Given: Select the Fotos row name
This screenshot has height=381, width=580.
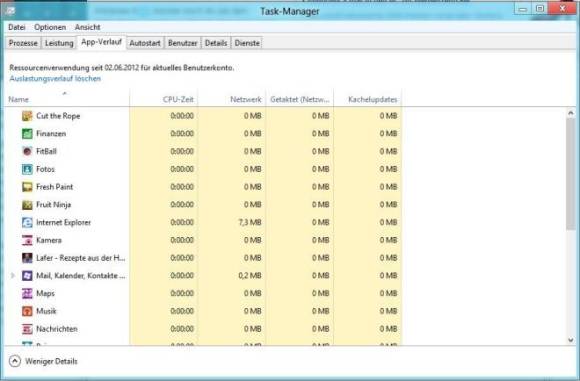Looking at the screenshot, I should 45,169.
